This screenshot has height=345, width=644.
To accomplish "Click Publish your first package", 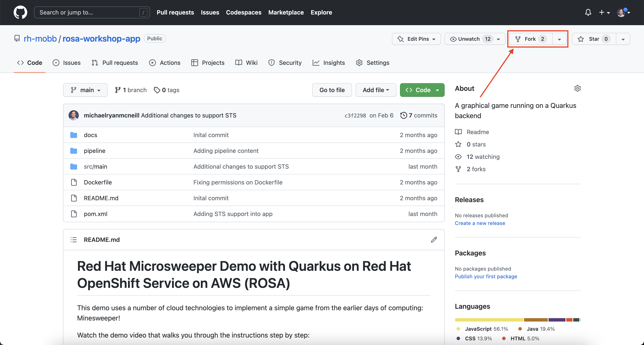I will pos(486,276).
